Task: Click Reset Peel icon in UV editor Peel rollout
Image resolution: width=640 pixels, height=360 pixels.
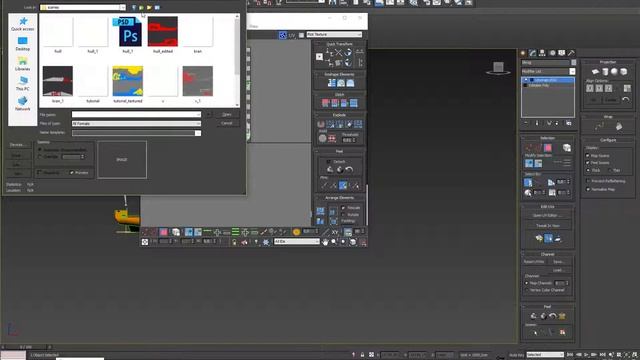Action: pos(349,170)
